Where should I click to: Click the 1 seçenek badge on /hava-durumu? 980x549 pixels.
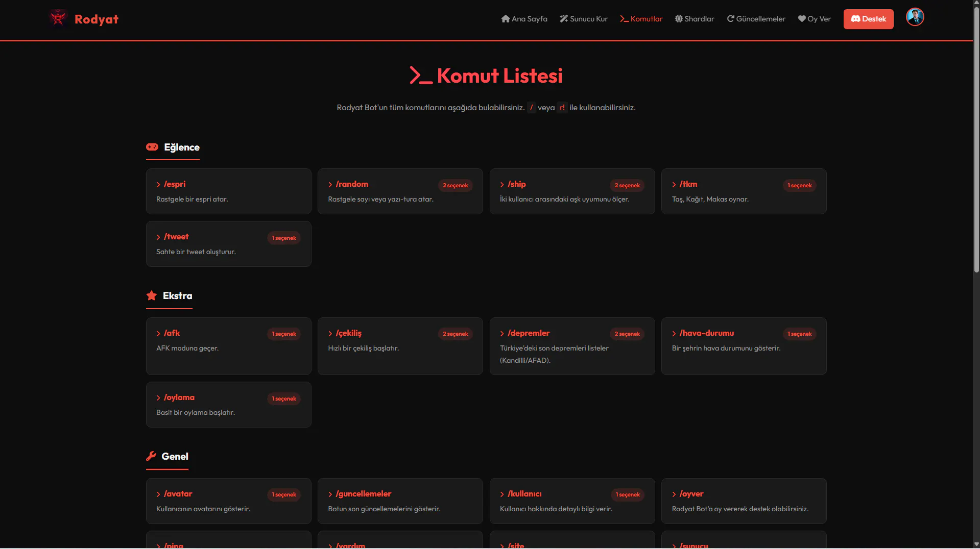coord(799,334)
